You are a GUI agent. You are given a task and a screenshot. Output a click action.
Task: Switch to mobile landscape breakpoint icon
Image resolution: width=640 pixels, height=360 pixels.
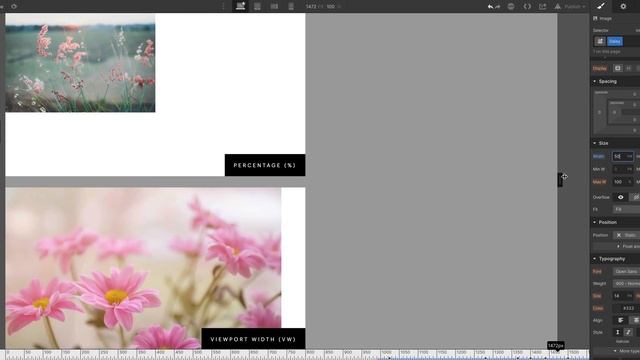click(x=274, y=6)
